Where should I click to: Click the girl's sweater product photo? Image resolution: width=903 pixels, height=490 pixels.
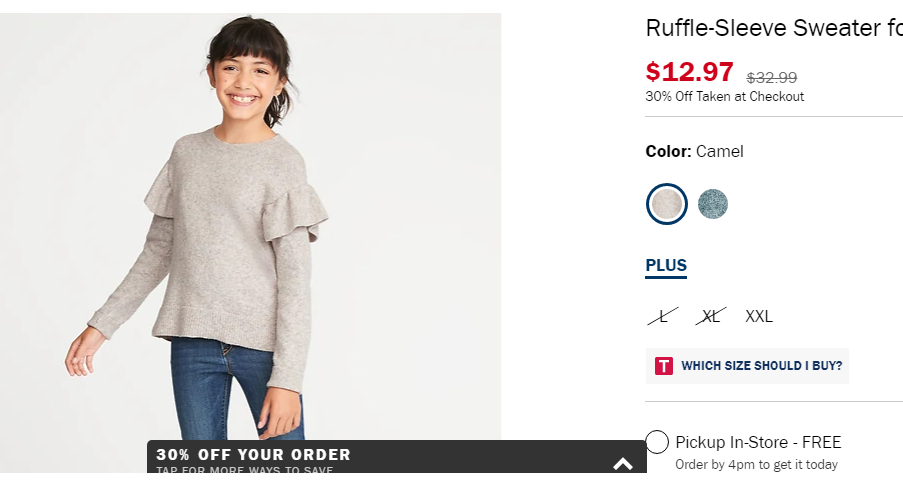coord(251,243)
